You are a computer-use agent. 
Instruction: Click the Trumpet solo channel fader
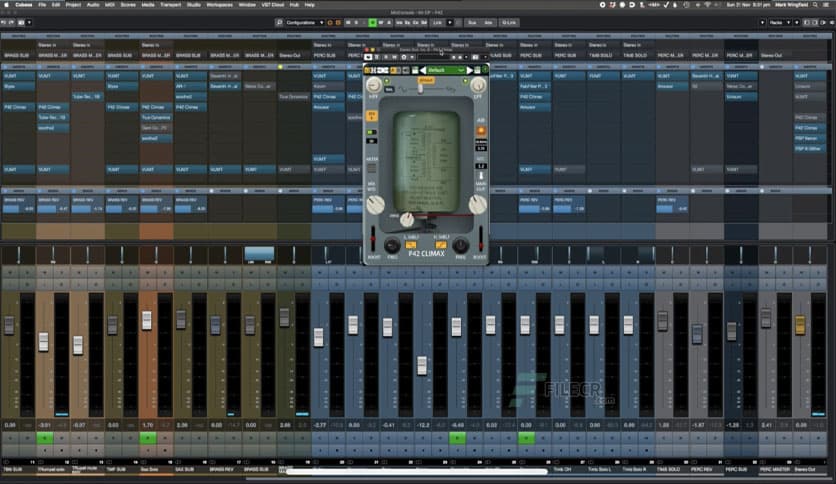click(x=43, y=342)
